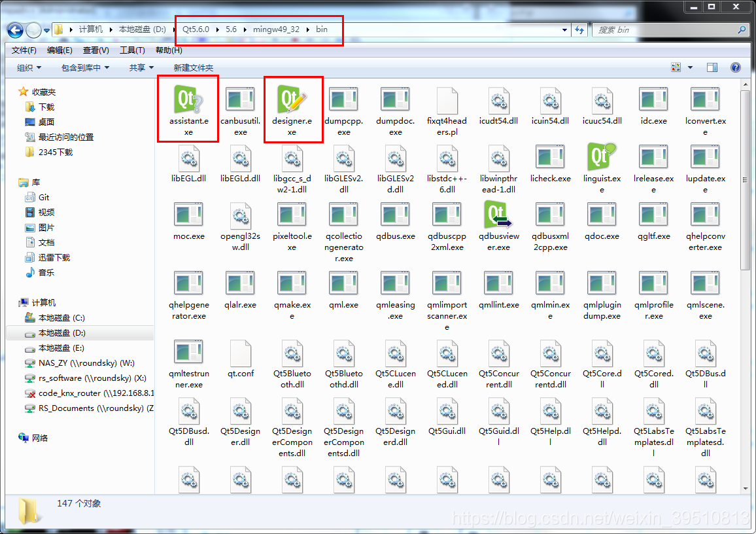This screenshot has height=534, width=756.
Task: Expand the arrow after 5.6 in the path
Action: point(245,29)
